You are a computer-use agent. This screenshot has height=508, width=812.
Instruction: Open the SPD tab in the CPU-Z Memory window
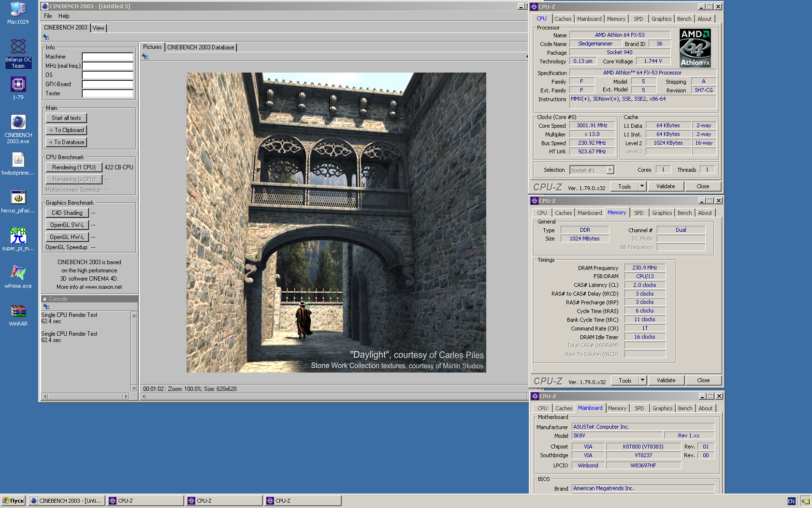[639, 213]
